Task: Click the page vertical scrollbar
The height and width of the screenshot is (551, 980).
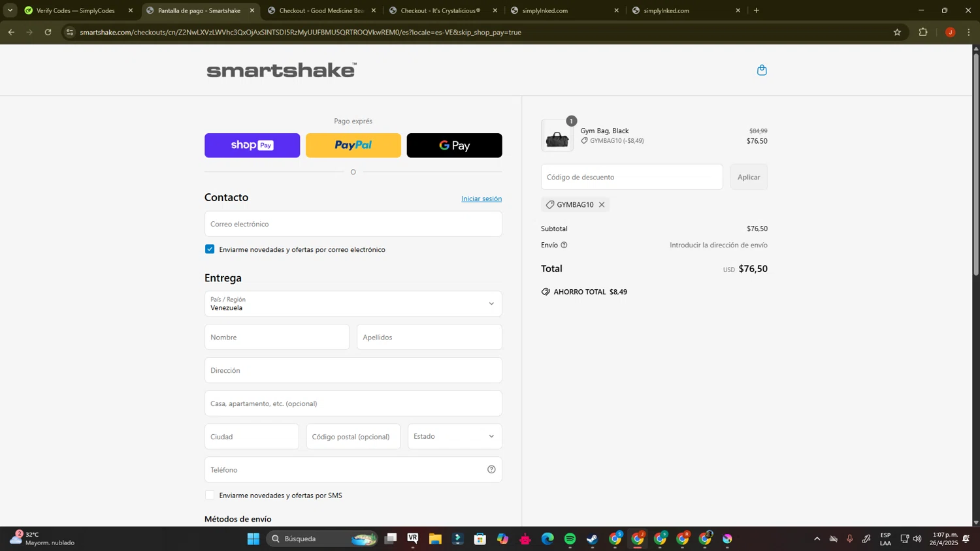Action: [976, 163]
